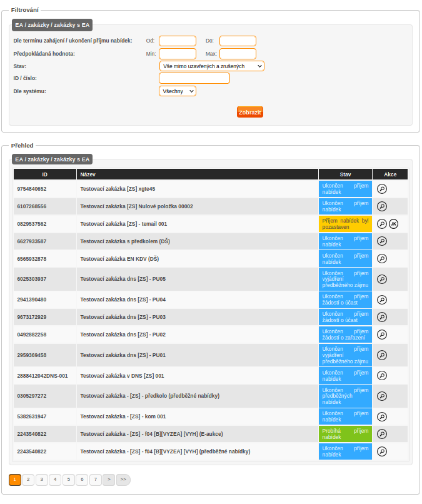Image resolution: width=422 pixels, height=504 pixels.
Task: Go to page 7
Action: pyautogui.click(x=96, y=480)
